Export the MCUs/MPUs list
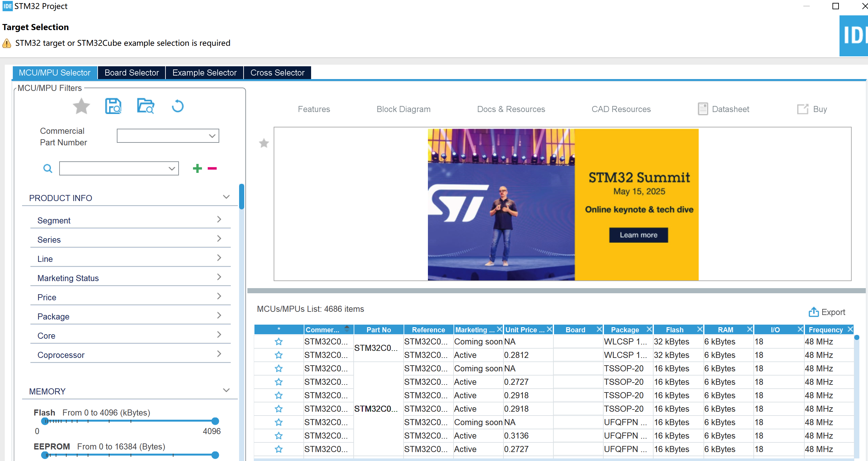 (827, 312)
